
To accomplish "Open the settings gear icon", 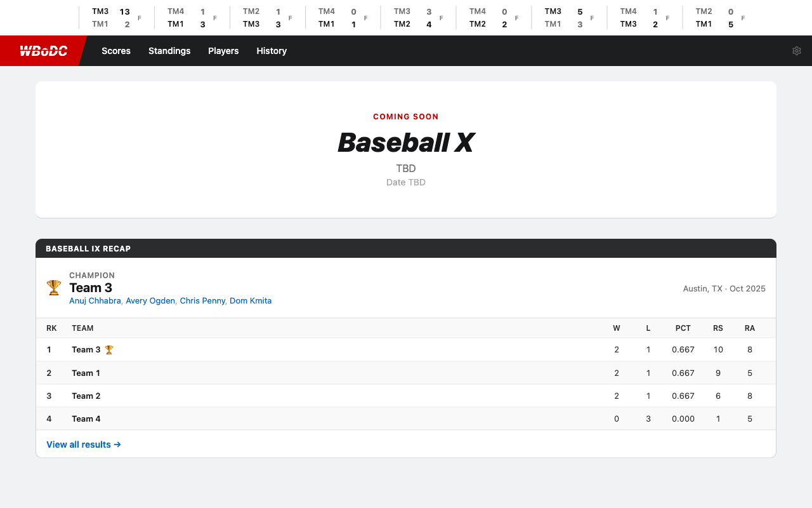I will pos(797,50).
